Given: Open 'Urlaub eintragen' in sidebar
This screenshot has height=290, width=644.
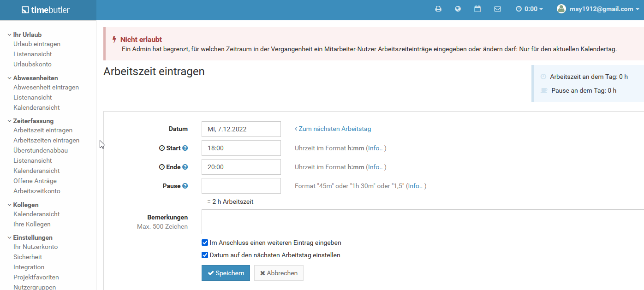Looking at the screenshot, I should point(37,44).
